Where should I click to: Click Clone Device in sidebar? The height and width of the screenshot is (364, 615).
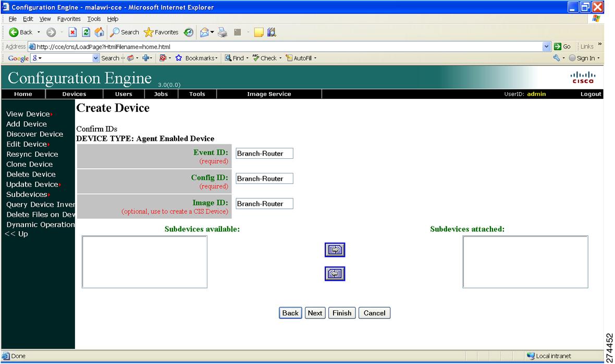click(x=29, y=164)
